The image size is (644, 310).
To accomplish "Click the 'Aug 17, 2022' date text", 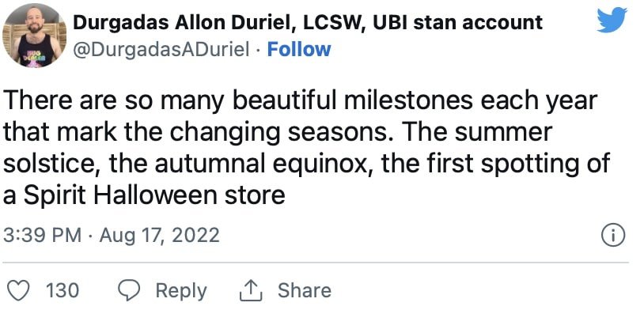I will tap(159, 236).
